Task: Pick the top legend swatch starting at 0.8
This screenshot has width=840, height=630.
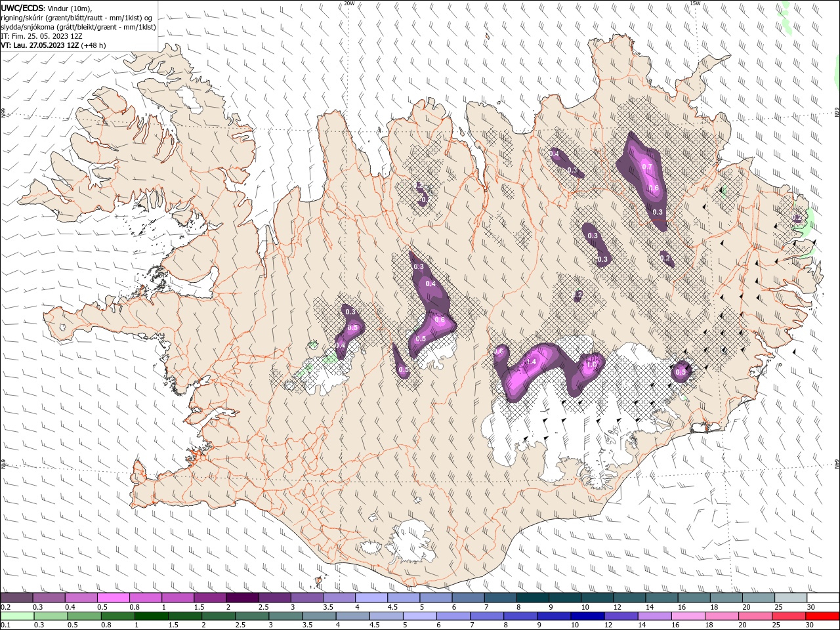Action: coord(146,598)
